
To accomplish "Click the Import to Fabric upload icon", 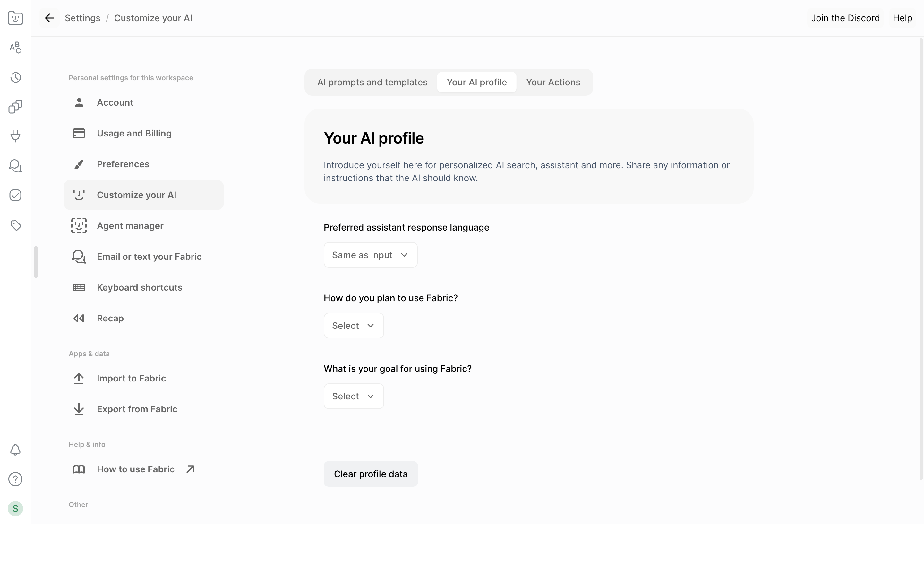I will [x=79, y=379].
